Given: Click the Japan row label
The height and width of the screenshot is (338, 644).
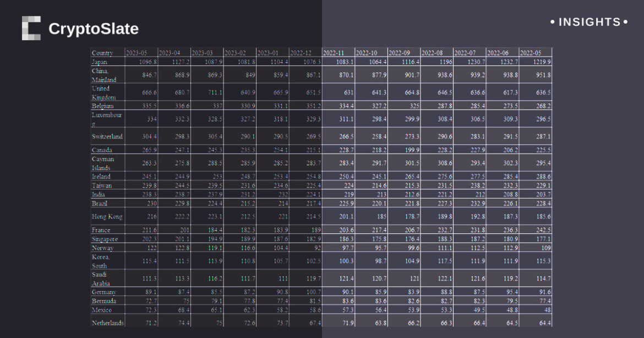Looking at the screenshot, I should (x=100, y=62).
